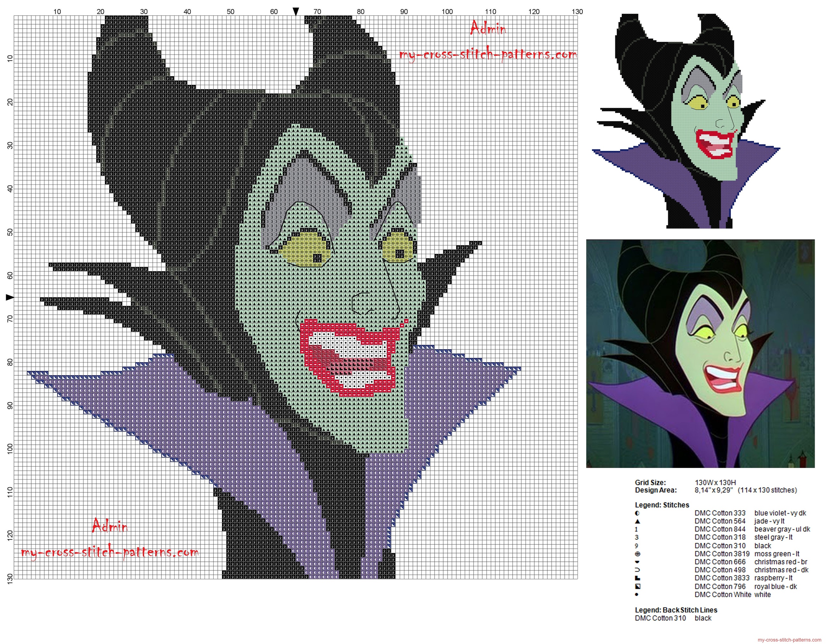Click the 'DMC Cotton 844' thread code
This screenshot has height=644, width=826.
coord(720,530)
